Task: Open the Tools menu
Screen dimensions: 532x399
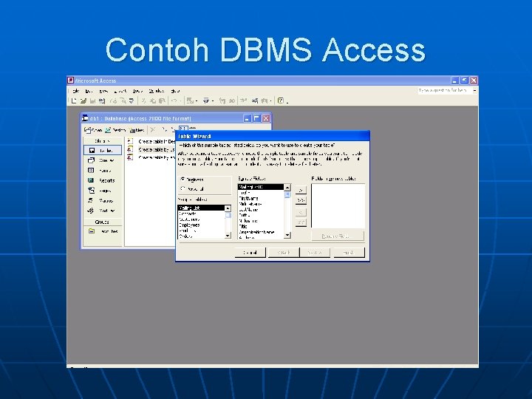Action: pyautogui.click(x=137, y=91)
